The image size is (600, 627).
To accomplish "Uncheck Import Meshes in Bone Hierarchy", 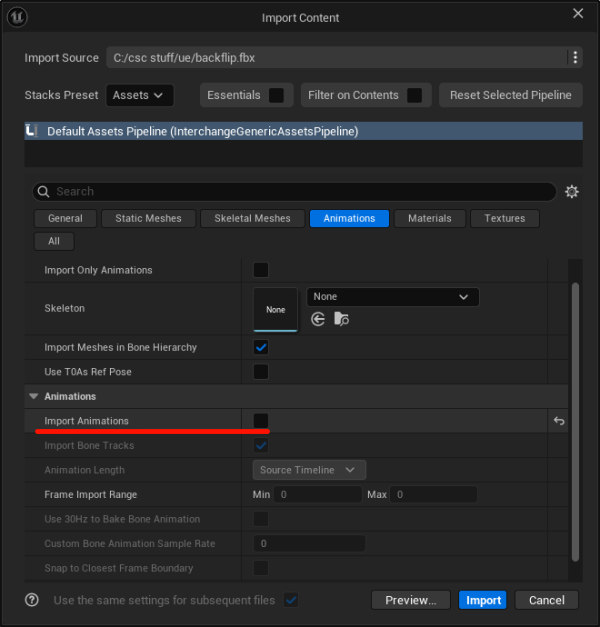I will [x=261, y=348].
